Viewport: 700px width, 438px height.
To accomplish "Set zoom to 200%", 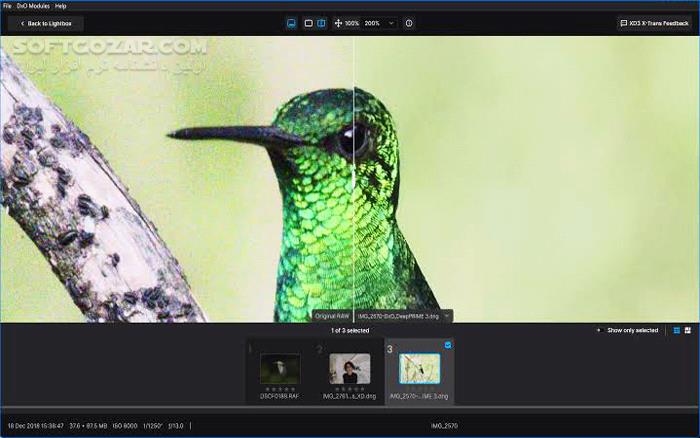I will [x=372, y=23].
